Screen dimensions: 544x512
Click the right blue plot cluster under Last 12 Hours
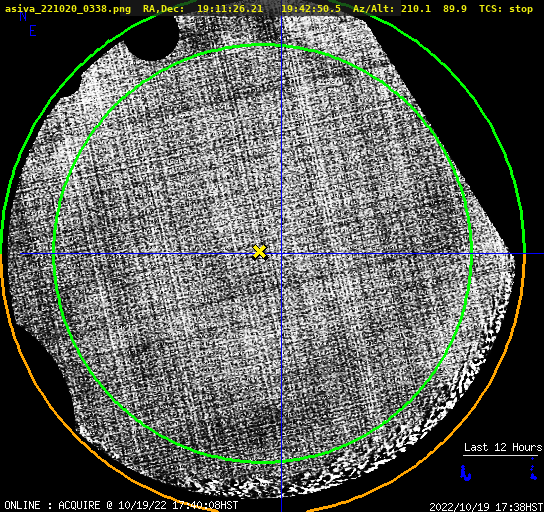point(533,469)
